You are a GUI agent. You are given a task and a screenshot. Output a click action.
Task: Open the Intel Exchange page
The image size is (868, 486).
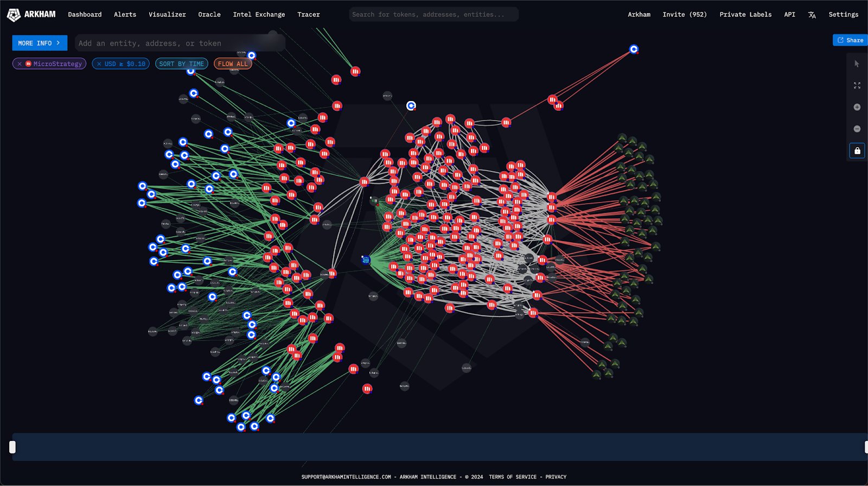(x=259, y=15)
